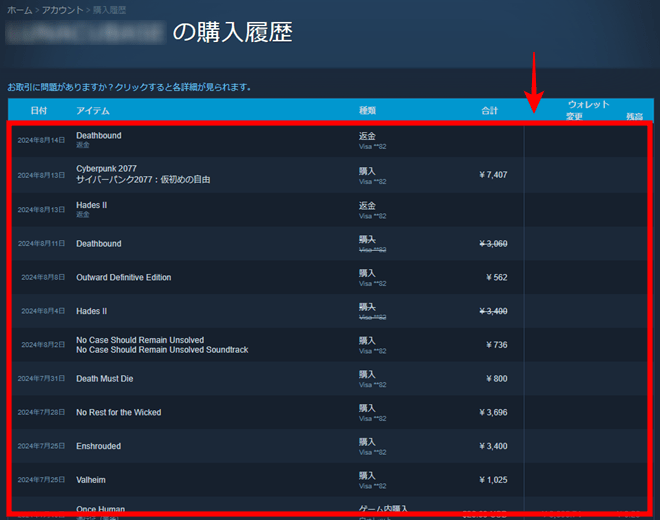Open the Deathbound refund dated 2024年8月14日
The image size is (660, 520).
coord(98,135)
